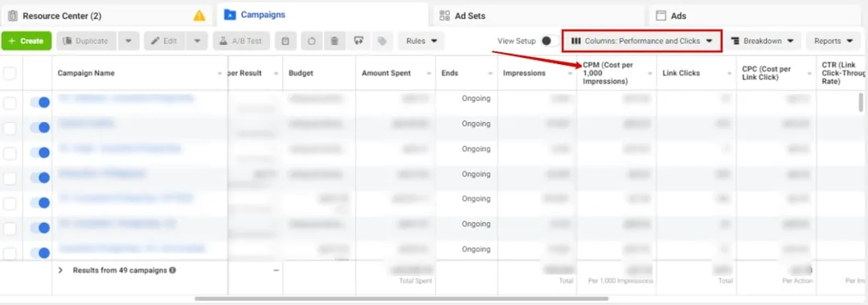Image resolution: width=868 pixels, height=305 pixels.
Task: Open the Ends column arrow menu
Action: 490,74
